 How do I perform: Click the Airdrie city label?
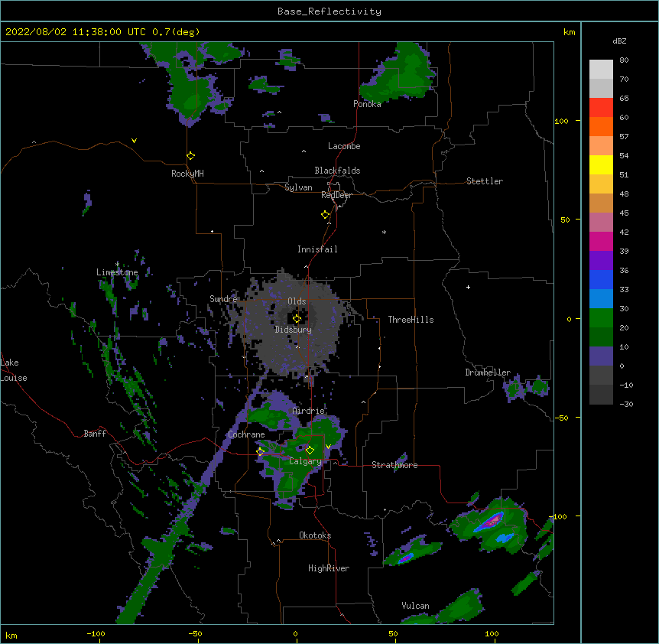click(309, 411)
